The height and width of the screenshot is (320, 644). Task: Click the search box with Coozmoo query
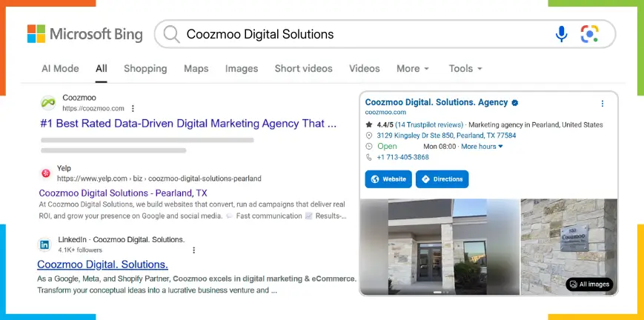click(385, 33)
